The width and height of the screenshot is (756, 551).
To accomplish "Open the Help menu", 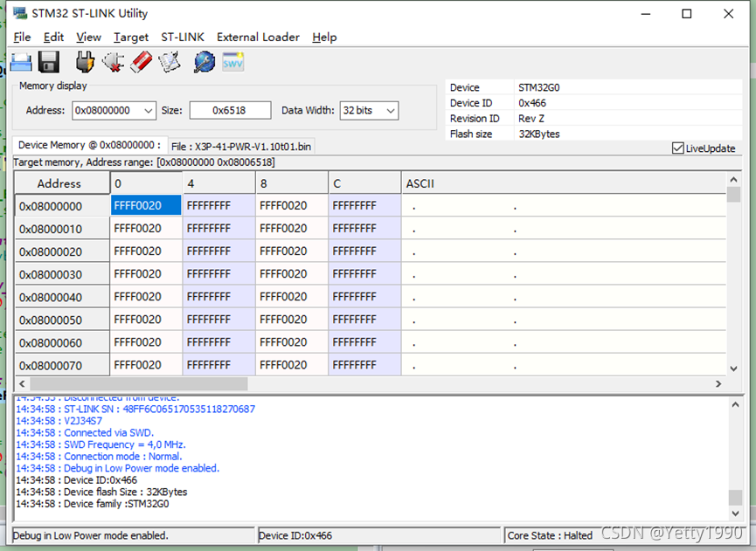I will tap(324, 37).
